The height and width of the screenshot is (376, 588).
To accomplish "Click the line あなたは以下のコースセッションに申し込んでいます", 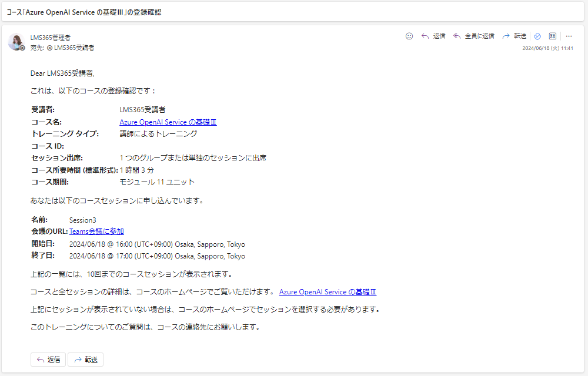I will click(118, 201).
